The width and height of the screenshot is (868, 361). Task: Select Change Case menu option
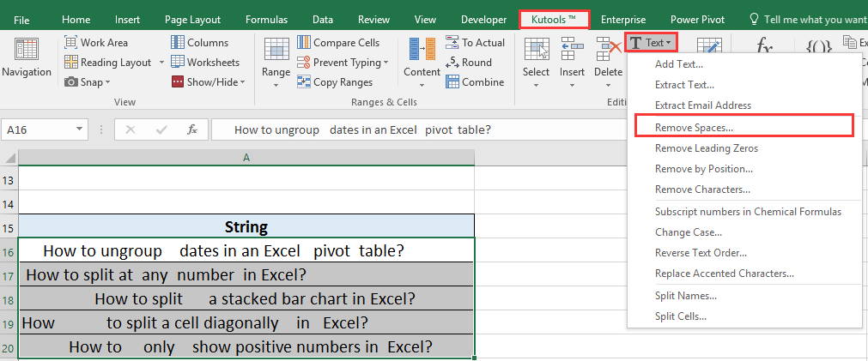pos(688,232)
